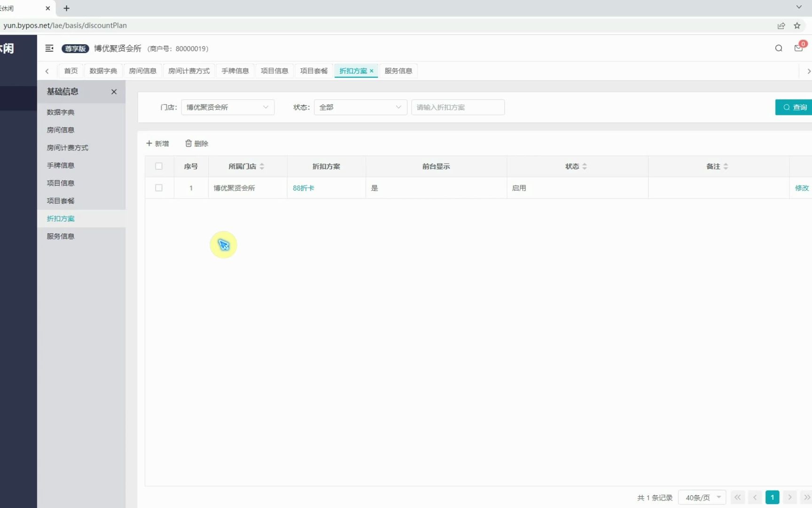812x508 pixels.
Task: Open 房间信息 in the sidebar
Action: click(x=81, y=130)
